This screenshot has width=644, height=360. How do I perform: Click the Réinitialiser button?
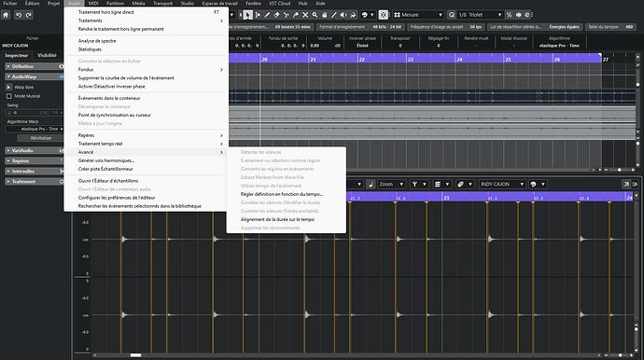coord(41,138)
